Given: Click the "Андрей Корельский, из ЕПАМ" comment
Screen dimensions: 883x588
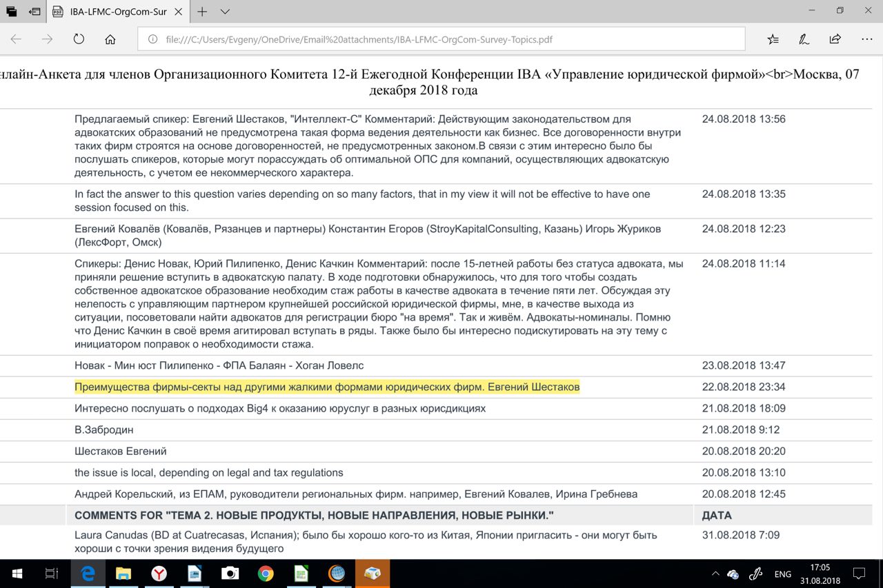Looking at the screenshot, I should click(x=356, y=494).
